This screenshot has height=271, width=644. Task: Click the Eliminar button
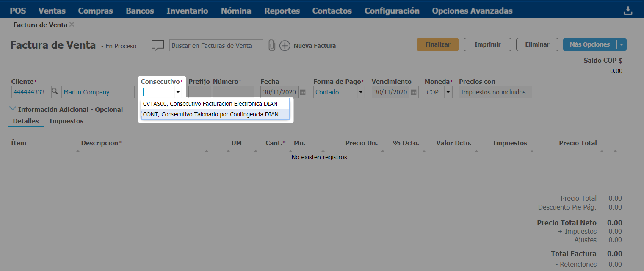(x=537, y=44)
